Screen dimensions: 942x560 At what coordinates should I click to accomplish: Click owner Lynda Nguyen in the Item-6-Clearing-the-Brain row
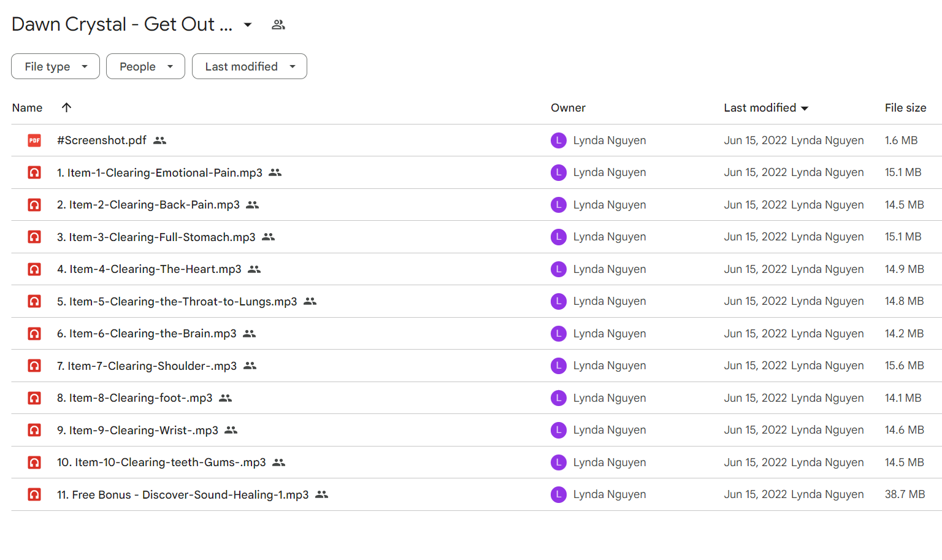[x=610, y=334]
